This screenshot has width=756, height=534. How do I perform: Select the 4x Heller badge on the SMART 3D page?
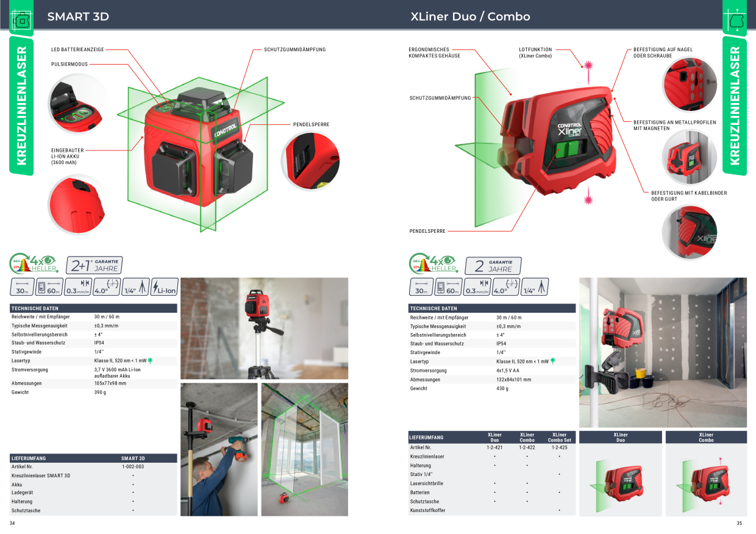(34, 264)
